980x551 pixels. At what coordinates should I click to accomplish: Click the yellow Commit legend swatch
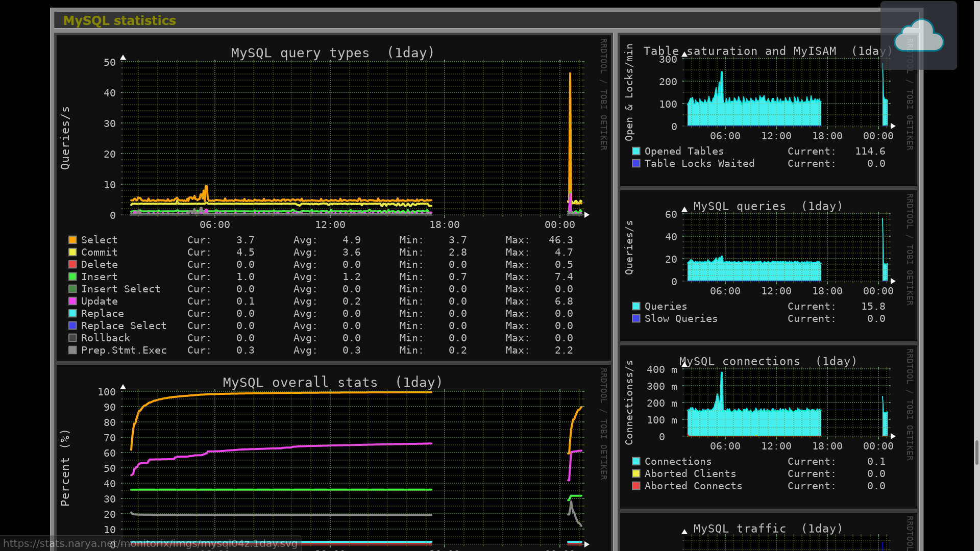72,252
